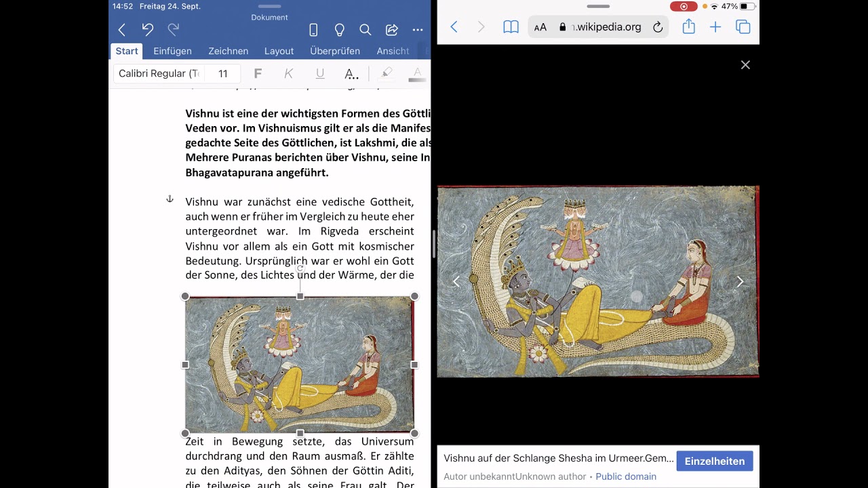
Task: Open the Einfügen ribbon tab
Action: click(x=172, y=51)
